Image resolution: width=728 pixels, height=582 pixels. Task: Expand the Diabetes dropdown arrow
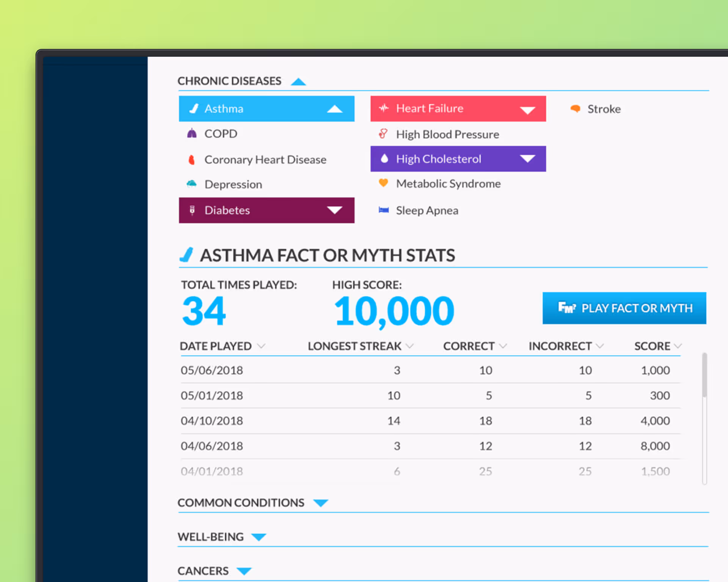334,210
